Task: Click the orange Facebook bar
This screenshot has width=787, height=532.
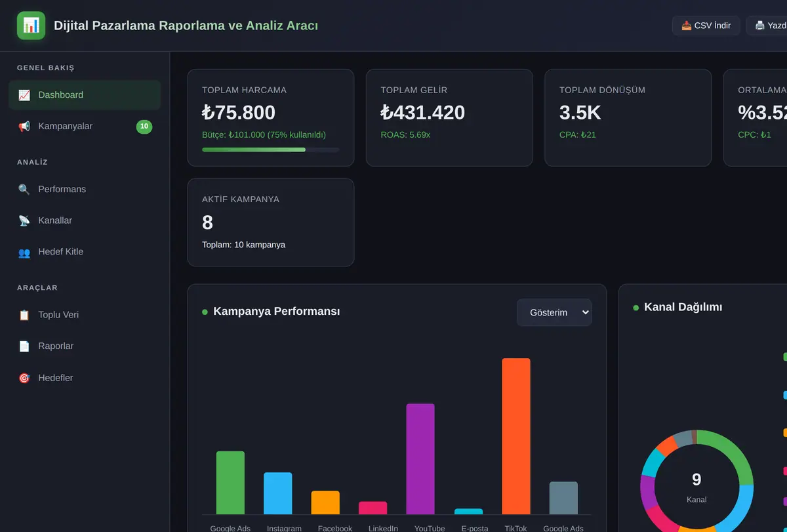Action: tap(325, 502)
